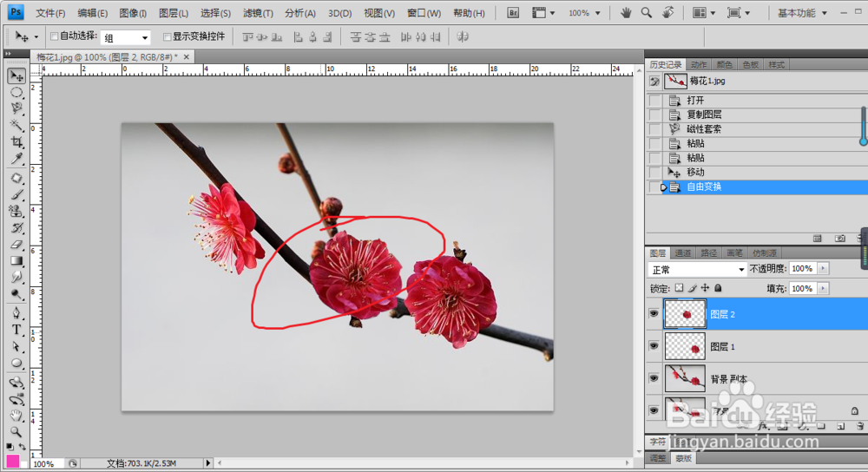This screenshot has height=472, width=868.
Task: Open the View Extras dropdown
Action: (543, 13)
